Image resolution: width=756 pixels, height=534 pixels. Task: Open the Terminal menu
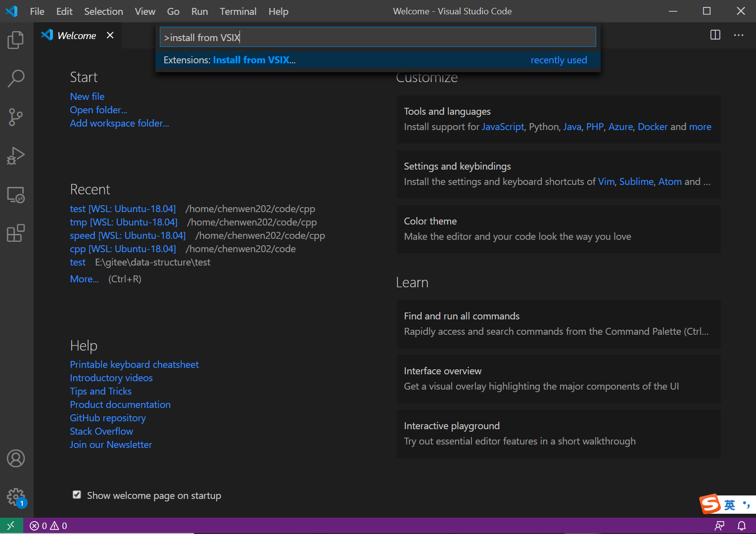tap(238, 11)
